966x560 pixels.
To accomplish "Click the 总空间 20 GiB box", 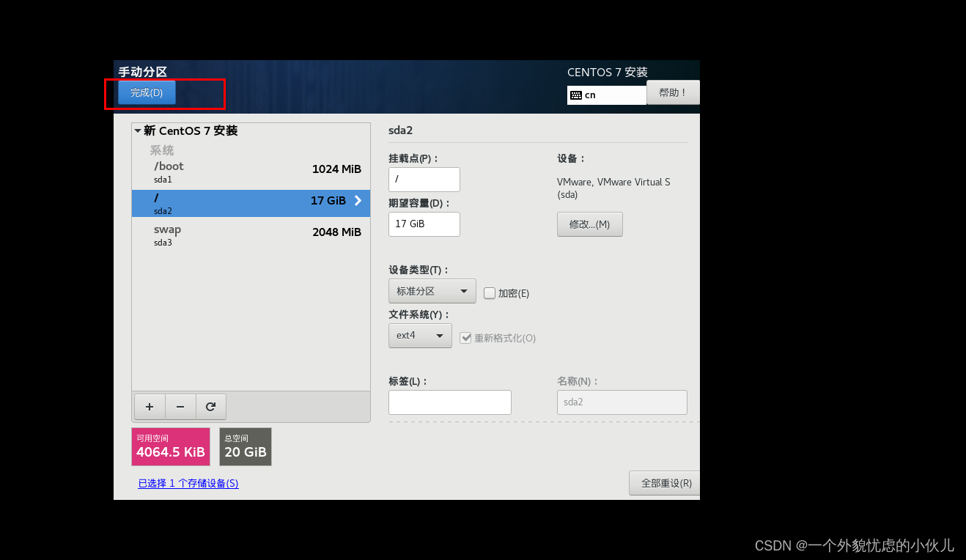I will (x=246, y=447).
